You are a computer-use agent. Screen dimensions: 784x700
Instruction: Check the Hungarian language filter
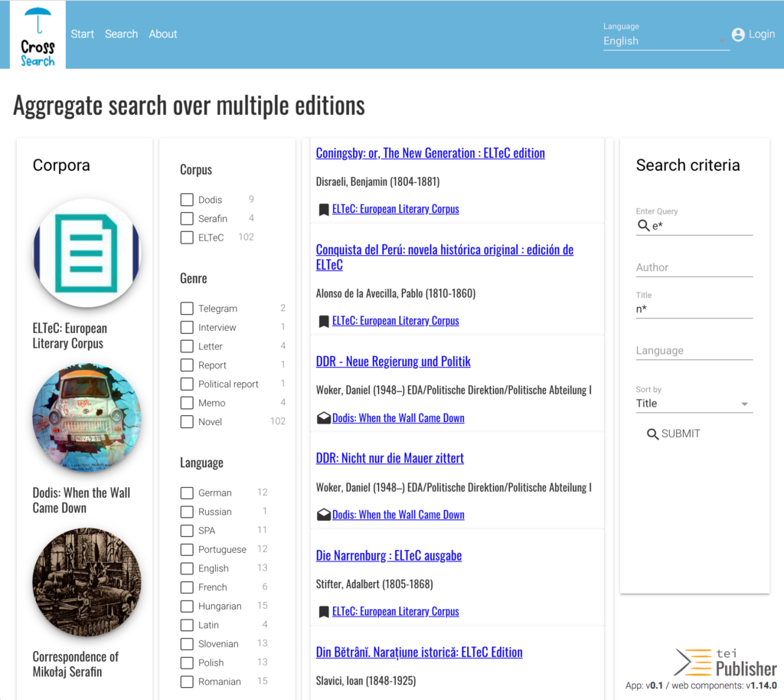187,607
